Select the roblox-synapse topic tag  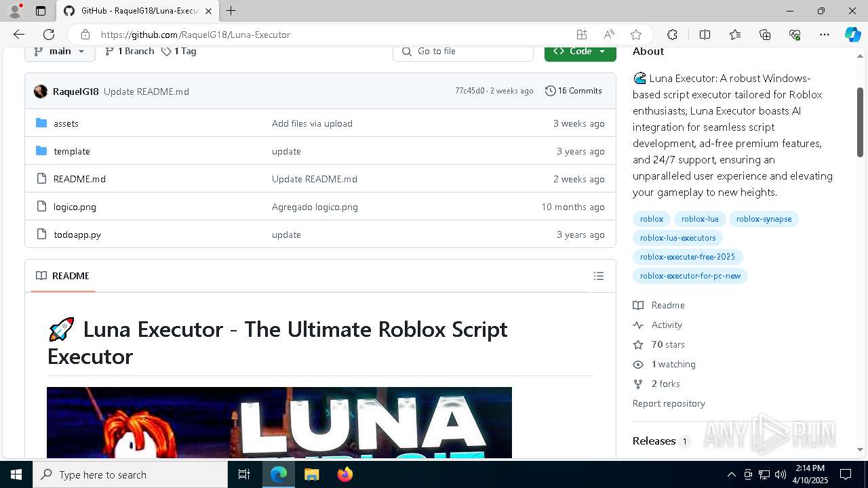point(764,219)
